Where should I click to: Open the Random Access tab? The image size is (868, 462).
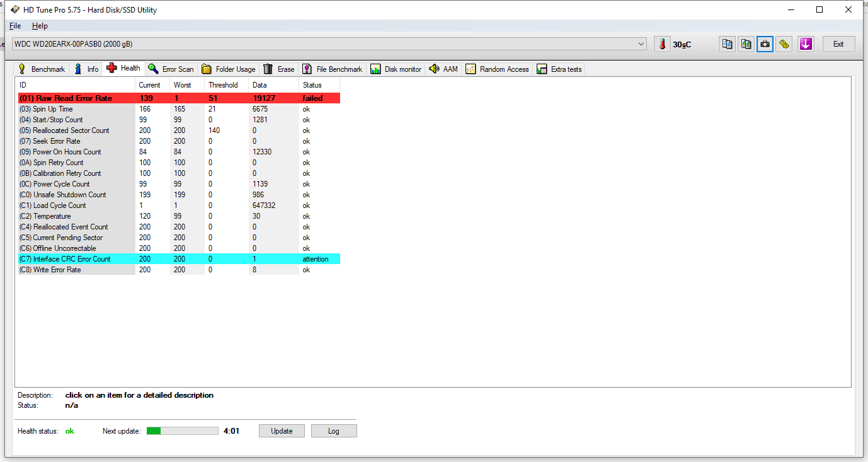pyautogui.click(x=497, y=69)
